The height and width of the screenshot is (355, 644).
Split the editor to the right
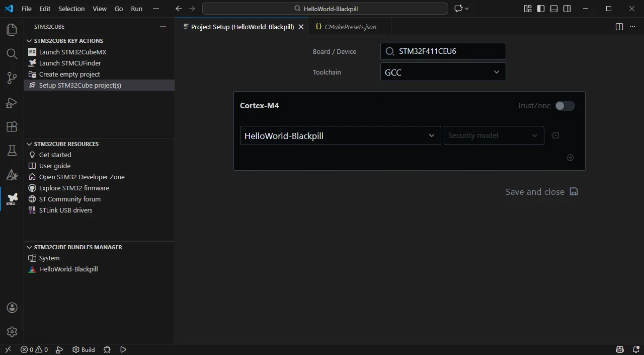pyautogui.click(x=619, y=27)
